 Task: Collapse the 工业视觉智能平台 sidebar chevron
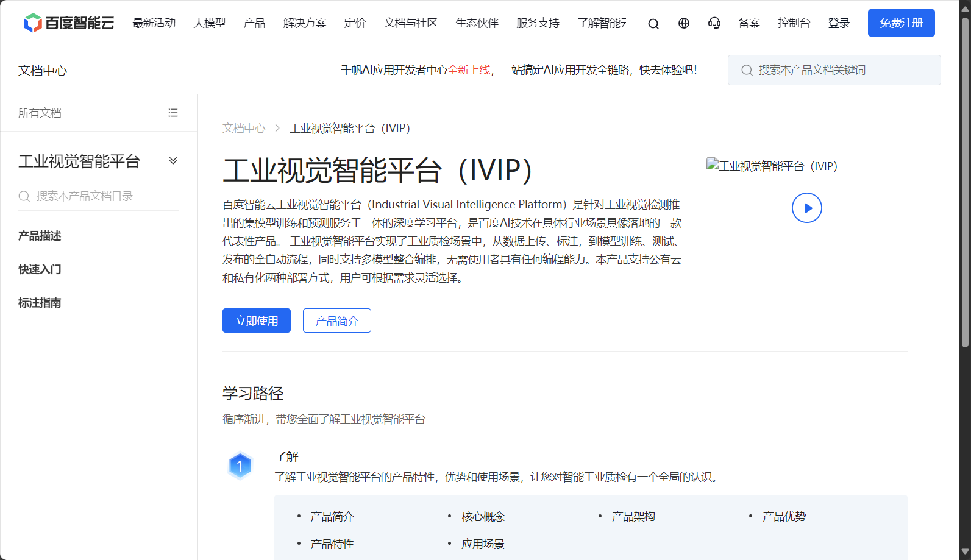tap(173, 161)
